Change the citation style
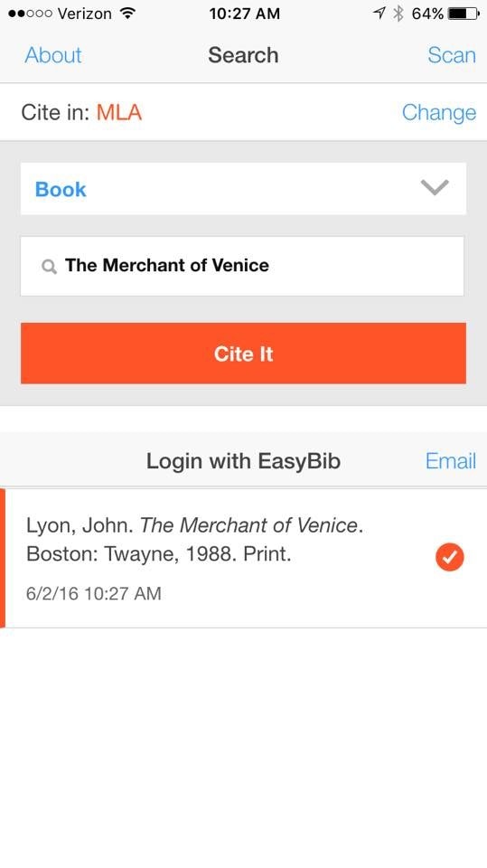The height and width of the screenshot is (868, 487). pyautogui.click(x=439, y=112)
